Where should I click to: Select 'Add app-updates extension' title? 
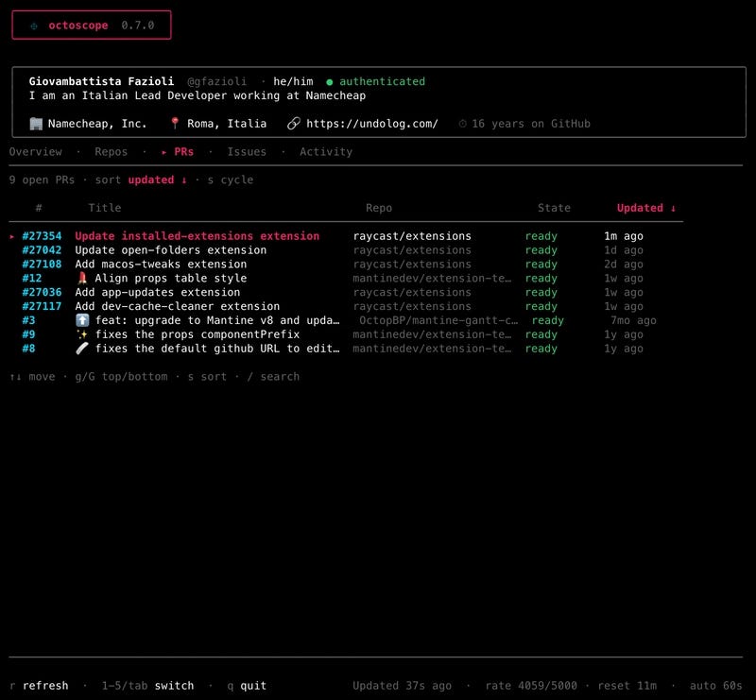tap(157, 292)
